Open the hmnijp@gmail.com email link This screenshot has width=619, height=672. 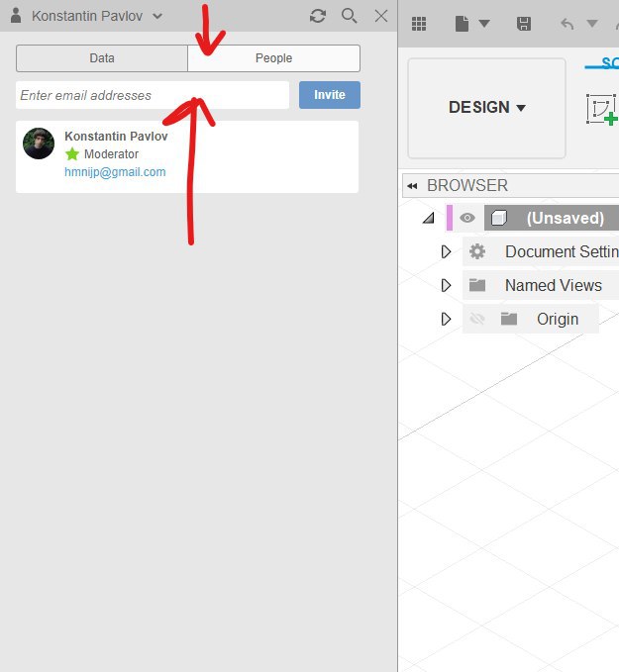click(x=115, y=172)
